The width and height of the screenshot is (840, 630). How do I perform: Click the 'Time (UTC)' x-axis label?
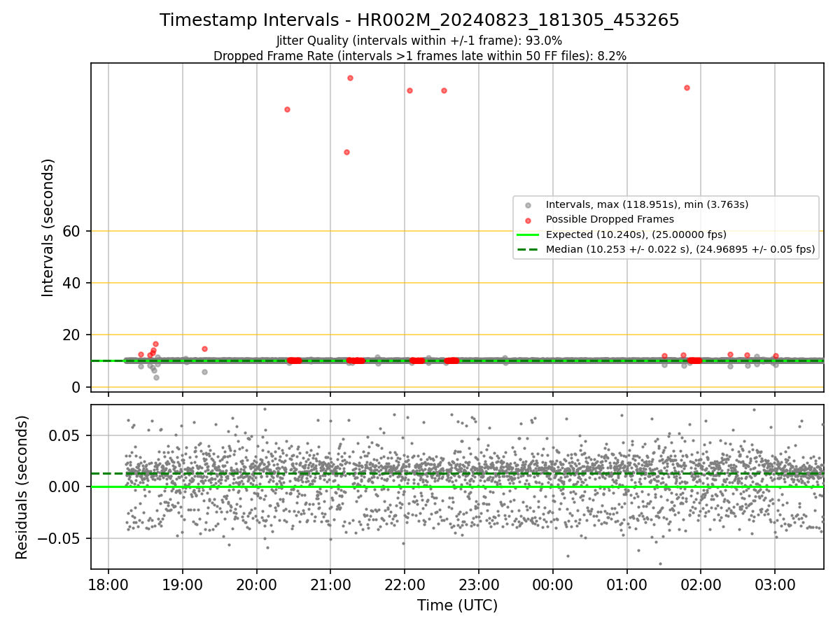[457, 605]
